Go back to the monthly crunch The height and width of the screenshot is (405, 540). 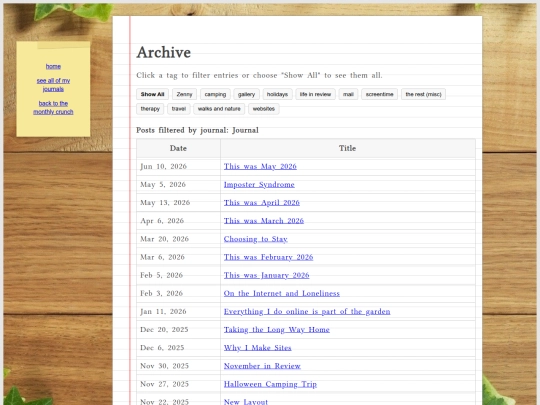coord(53,107)
